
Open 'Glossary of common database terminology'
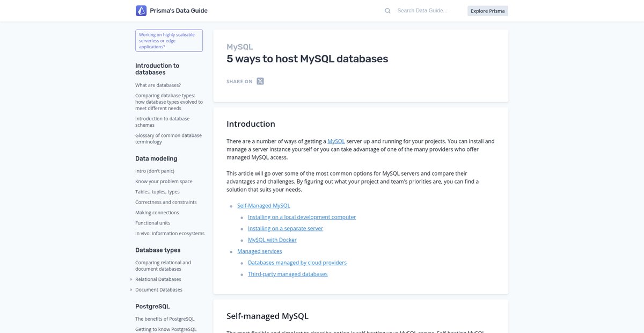pos(169,139)
